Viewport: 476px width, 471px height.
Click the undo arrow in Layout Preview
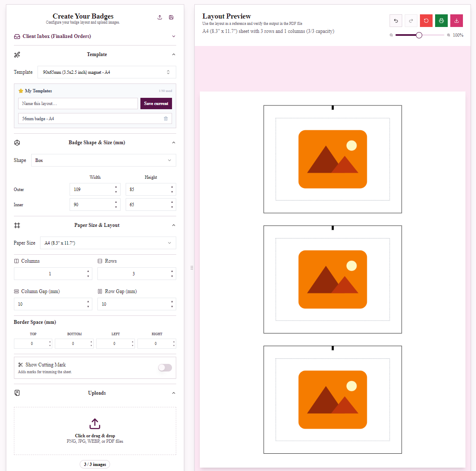point(396,21)
